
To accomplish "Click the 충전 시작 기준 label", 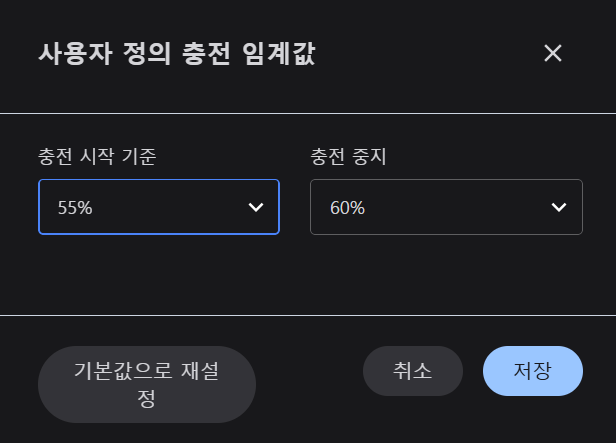I will point(97,157).
